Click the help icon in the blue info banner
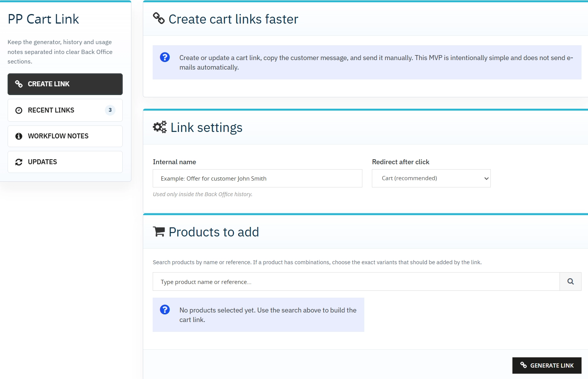This screenshot has height=379, width=588. click(x=164, y=57)
